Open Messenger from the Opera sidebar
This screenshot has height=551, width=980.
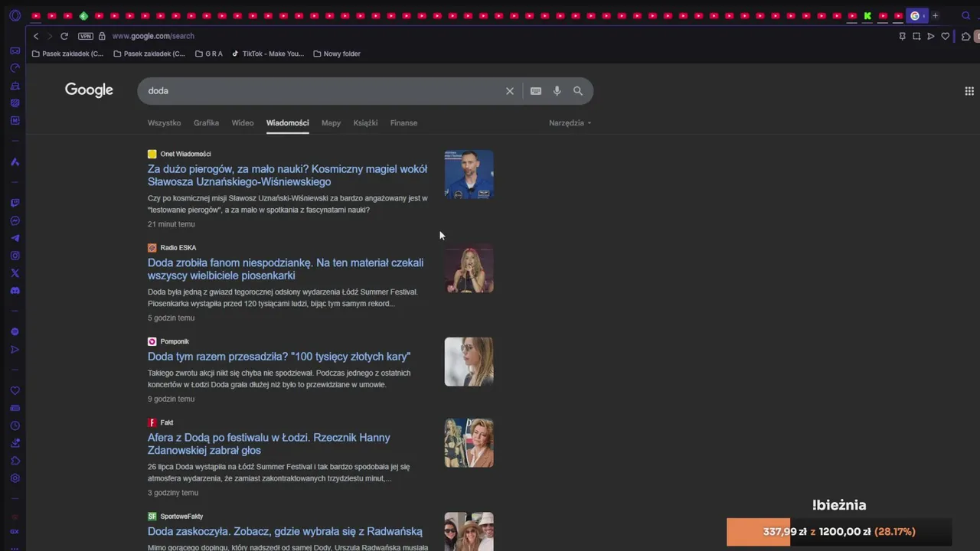(15, 221)
